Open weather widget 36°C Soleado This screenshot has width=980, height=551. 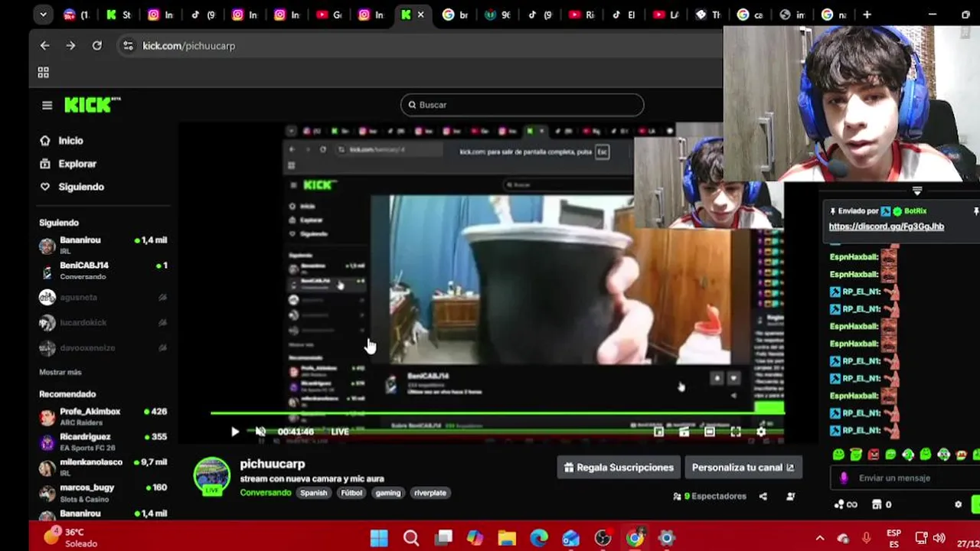pos(70,537)
